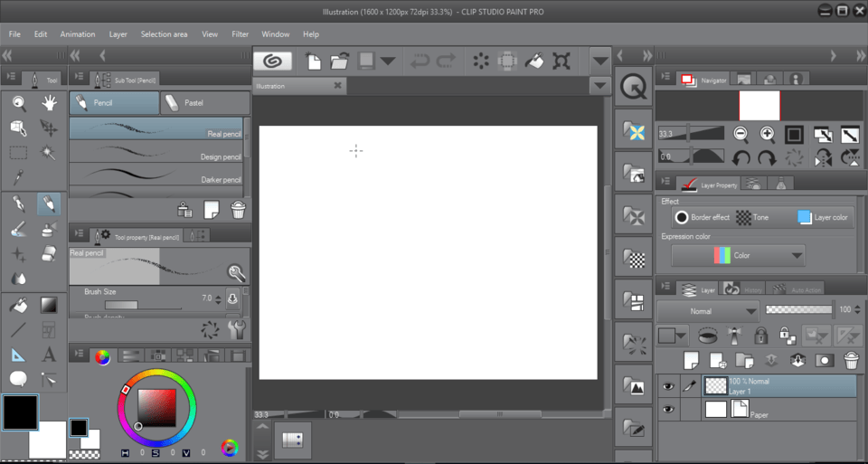This screenshot has height=464, width=868.
Task: Open the Expression color dropdown
Action: [x=738, y=256]
